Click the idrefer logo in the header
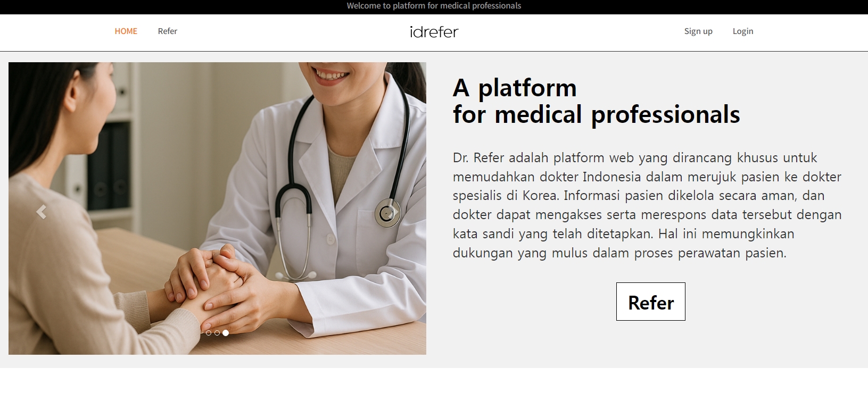 coord(434,32)
